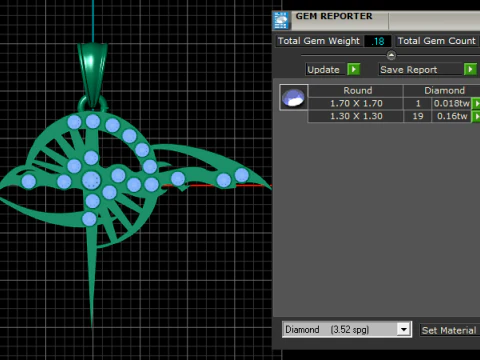The image size is (480, 360).
Task: Click the count cell showing 19
Action: 418,116
